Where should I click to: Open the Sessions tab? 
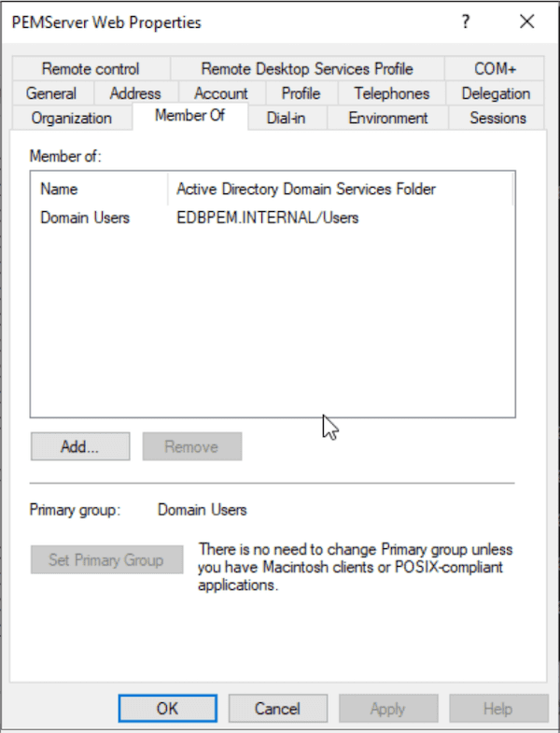[x=497, y=119]
